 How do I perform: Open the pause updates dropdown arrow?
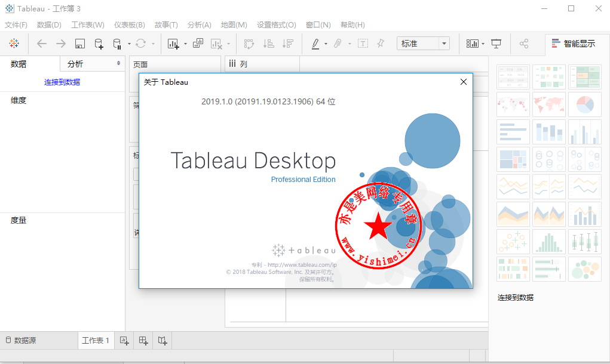(x=129, y=44)
